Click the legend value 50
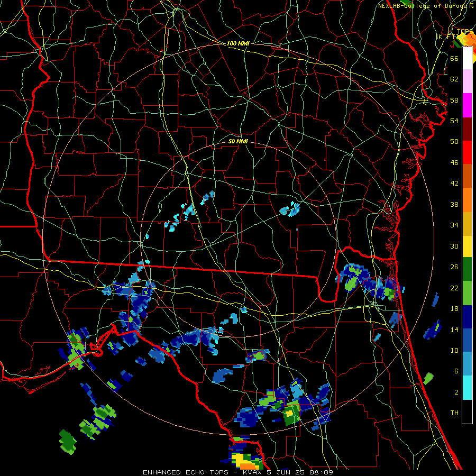476x476 pixels. [x=454, y=142]
